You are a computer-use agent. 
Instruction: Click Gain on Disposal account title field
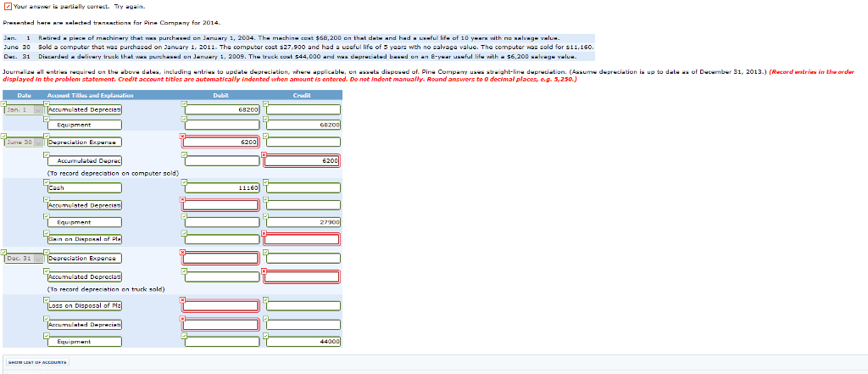(84, 239)
